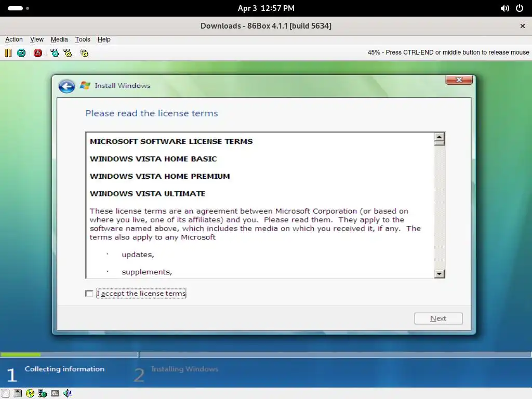Open the Tools menu
This screenshot has height=399, width=532.
[x=83, y=39]
